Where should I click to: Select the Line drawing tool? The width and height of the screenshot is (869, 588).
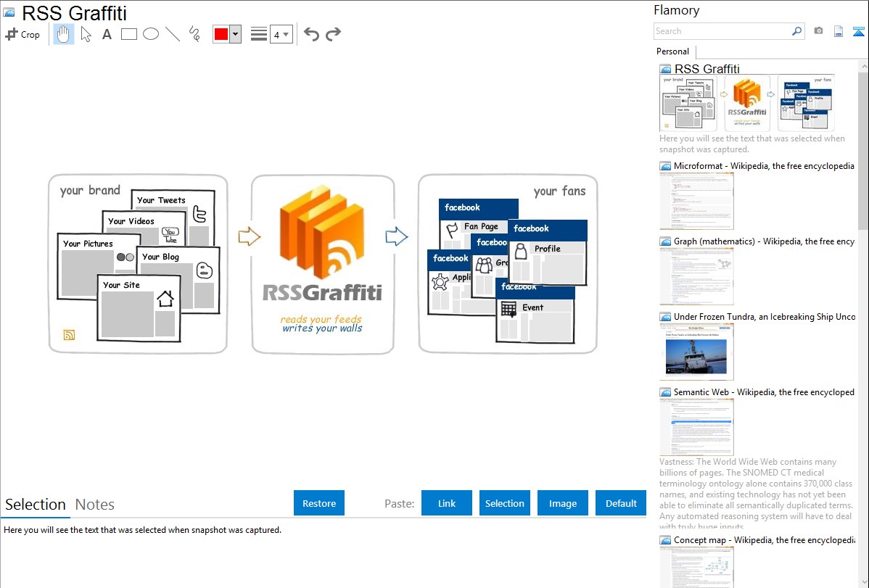(173, 34)
